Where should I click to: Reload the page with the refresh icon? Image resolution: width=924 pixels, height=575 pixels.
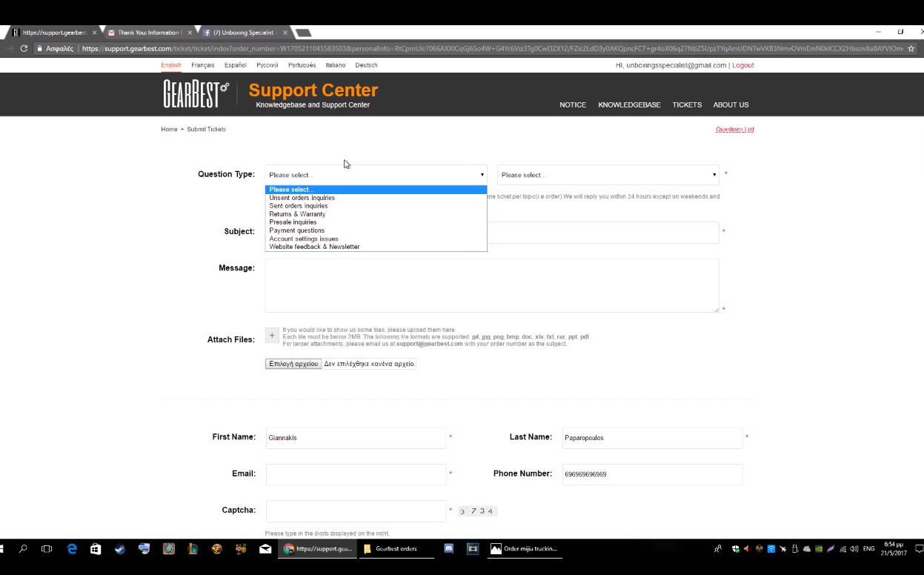click(x=24, y=49)
